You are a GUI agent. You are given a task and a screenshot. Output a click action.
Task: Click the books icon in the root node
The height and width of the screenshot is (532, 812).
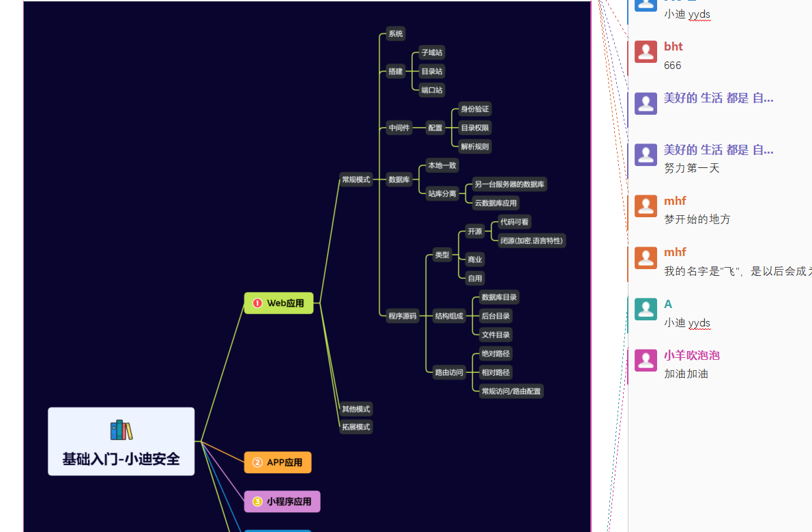121,430
